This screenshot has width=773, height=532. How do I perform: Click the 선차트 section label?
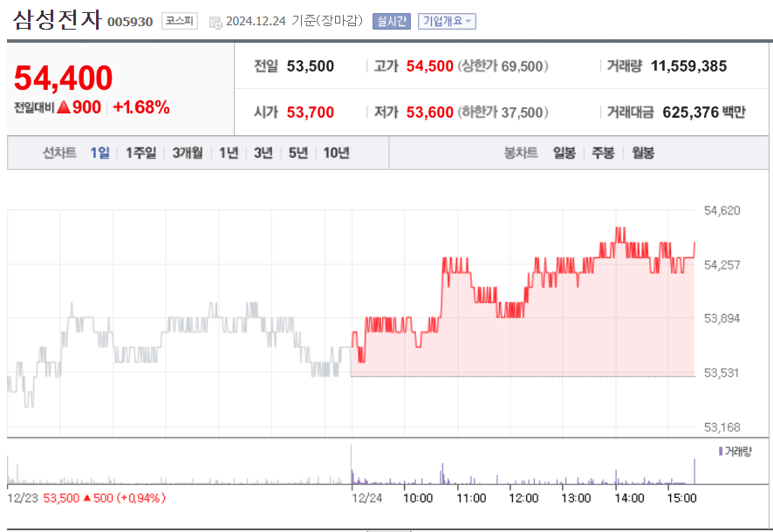(59, 153)
